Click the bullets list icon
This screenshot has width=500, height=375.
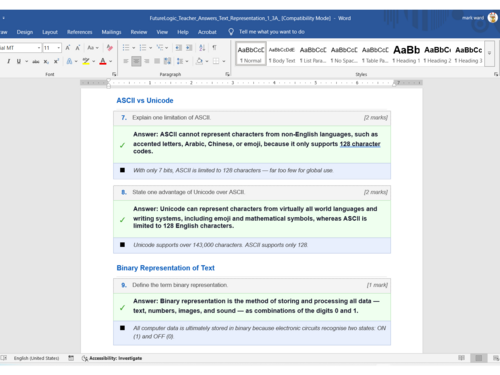[x=126, y=48]
